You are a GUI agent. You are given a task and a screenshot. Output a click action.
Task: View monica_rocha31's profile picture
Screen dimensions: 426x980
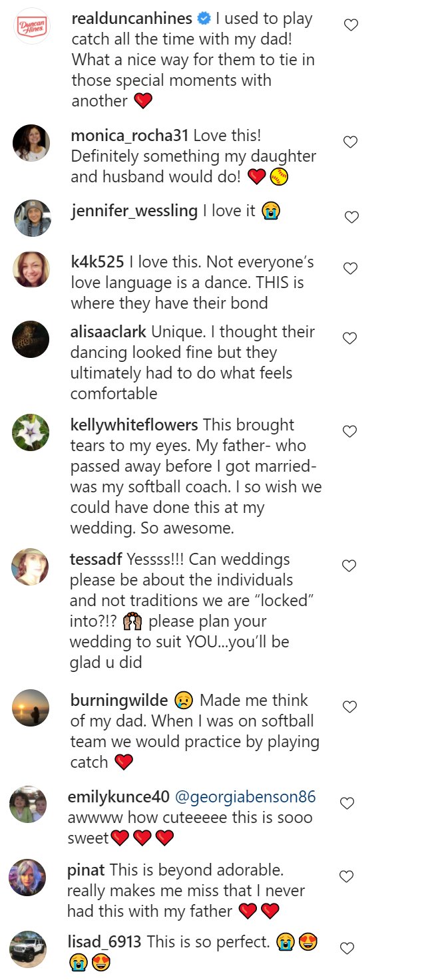[x=31, y=143]
